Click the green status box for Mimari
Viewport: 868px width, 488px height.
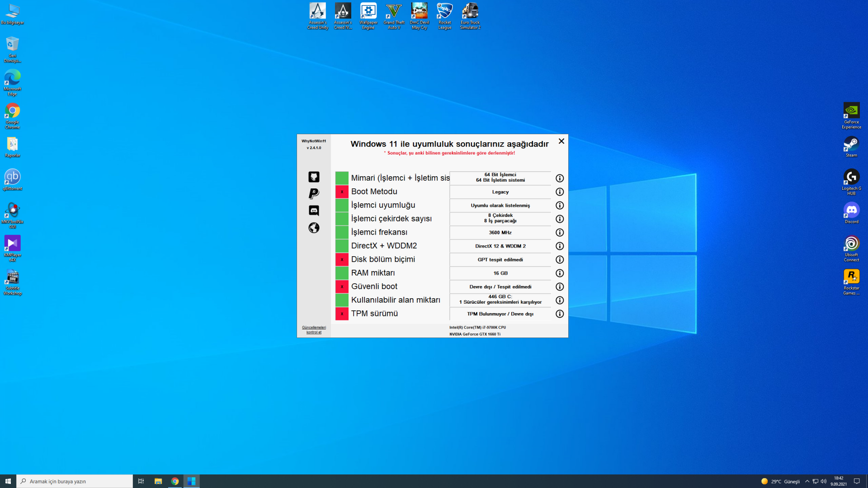342,178
